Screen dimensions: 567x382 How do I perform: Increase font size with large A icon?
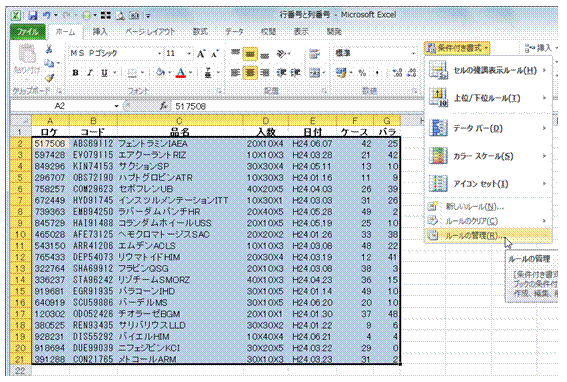pos(201,54)
